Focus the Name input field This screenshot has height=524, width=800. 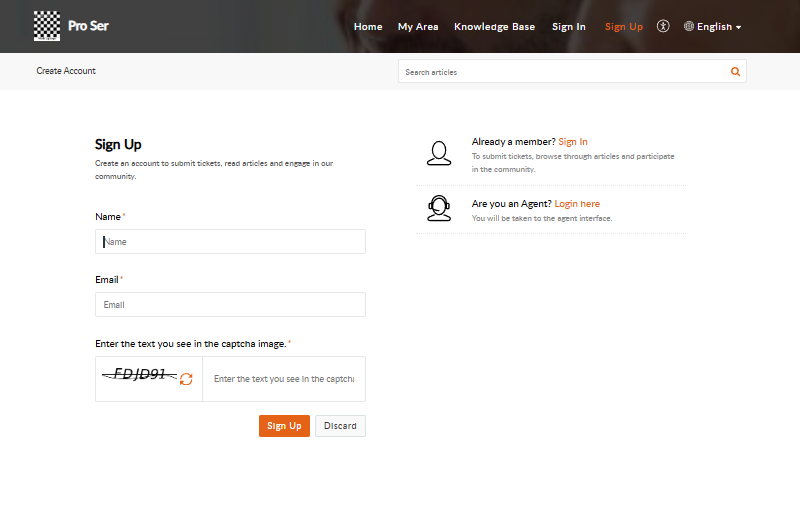click(x=230, y=242)
